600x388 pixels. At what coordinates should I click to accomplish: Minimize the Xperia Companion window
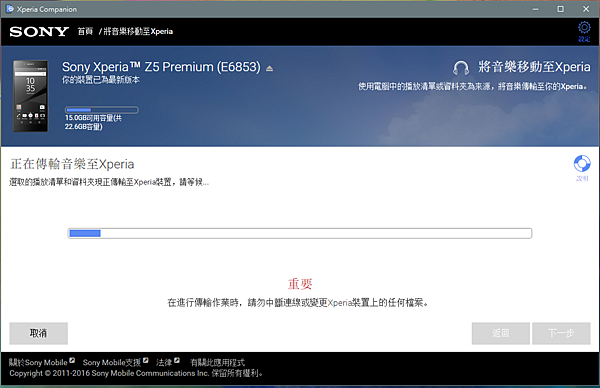[x=535, y=9]
